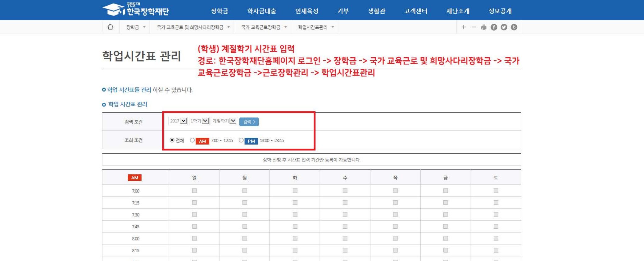Click the plus zoom-in icon

tap(463, 27)
